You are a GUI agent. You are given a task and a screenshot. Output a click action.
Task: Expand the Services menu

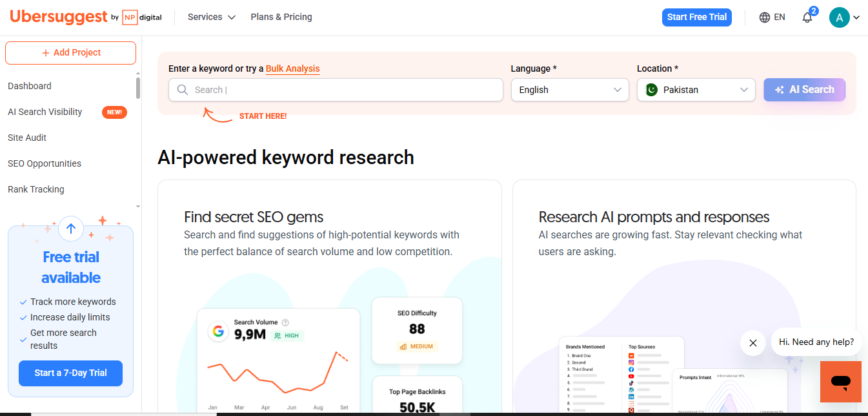(x=211, y=17)
